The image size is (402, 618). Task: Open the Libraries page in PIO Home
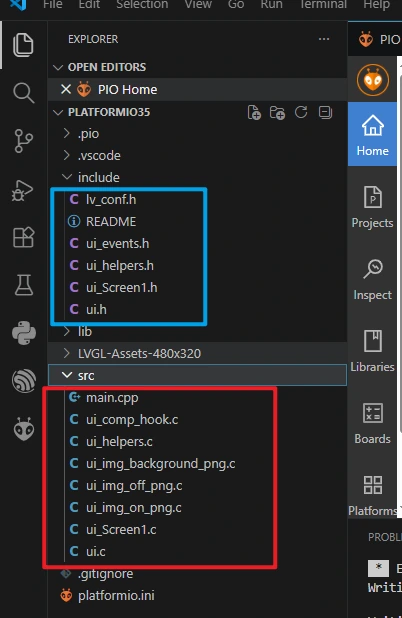pyautogui.click(x=372, y=351)
